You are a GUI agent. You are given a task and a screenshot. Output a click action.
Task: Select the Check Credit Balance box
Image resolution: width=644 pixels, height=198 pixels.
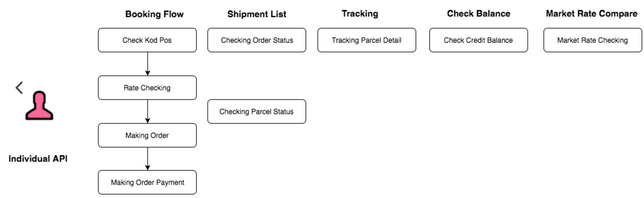click(x=478, y=40)
